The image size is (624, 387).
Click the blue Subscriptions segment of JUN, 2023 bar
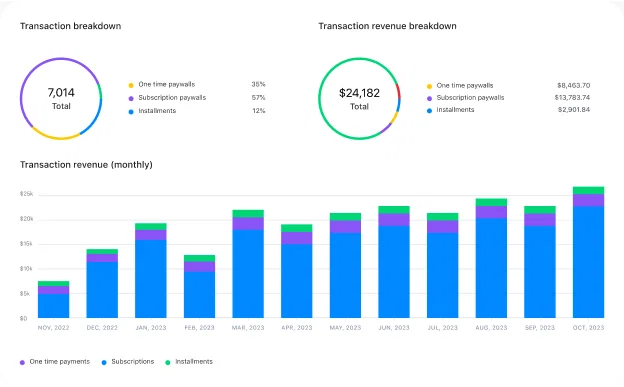[394, 272]
